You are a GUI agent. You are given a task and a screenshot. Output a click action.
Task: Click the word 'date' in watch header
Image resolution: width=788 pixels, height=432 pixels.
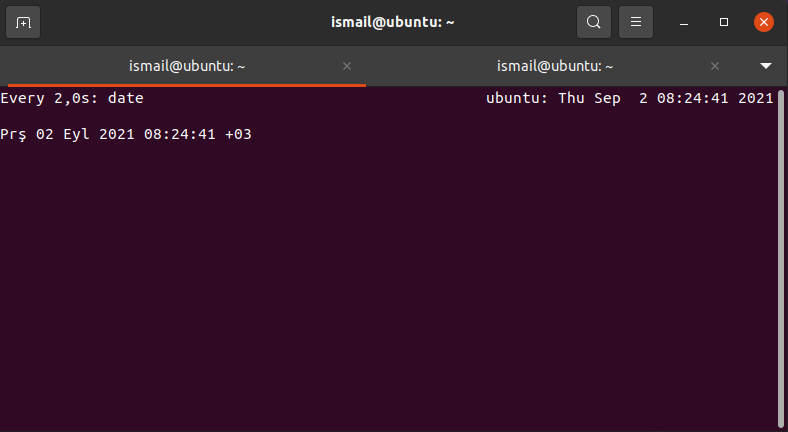coord(126,98)
